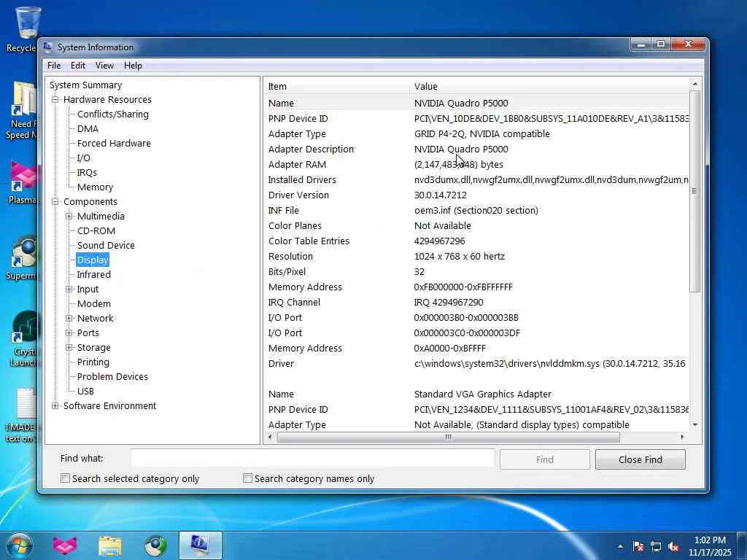The height and width of the screenshot is (560, 747).
Task: Click the horizontal scrollbar right arrow
Action: pos(682,437)
